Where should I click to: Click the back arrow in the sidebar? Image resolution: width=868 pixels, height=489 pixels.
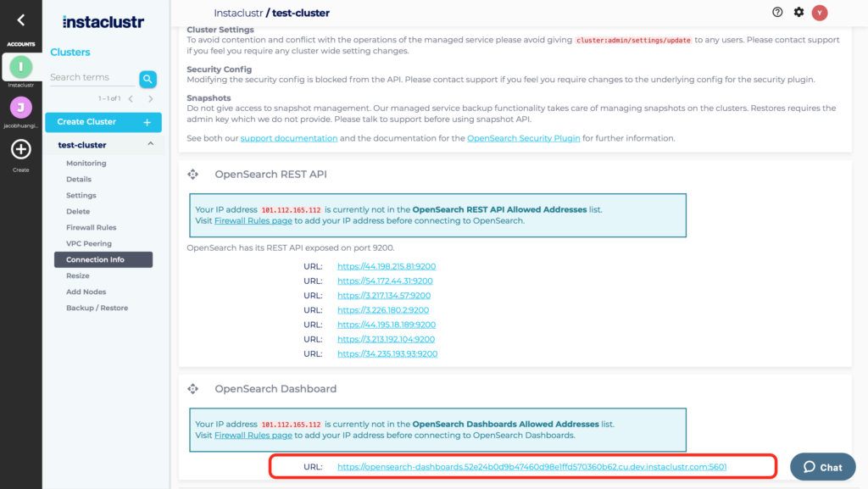tap(20, 20)
